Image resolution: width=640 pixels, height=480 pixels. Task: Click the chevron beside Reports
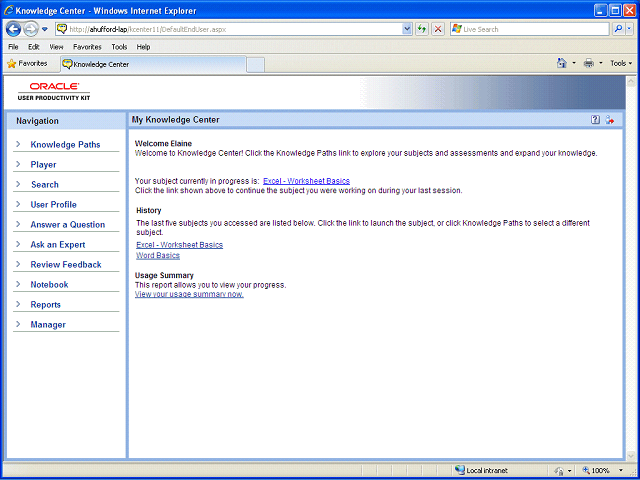(18, 304)
